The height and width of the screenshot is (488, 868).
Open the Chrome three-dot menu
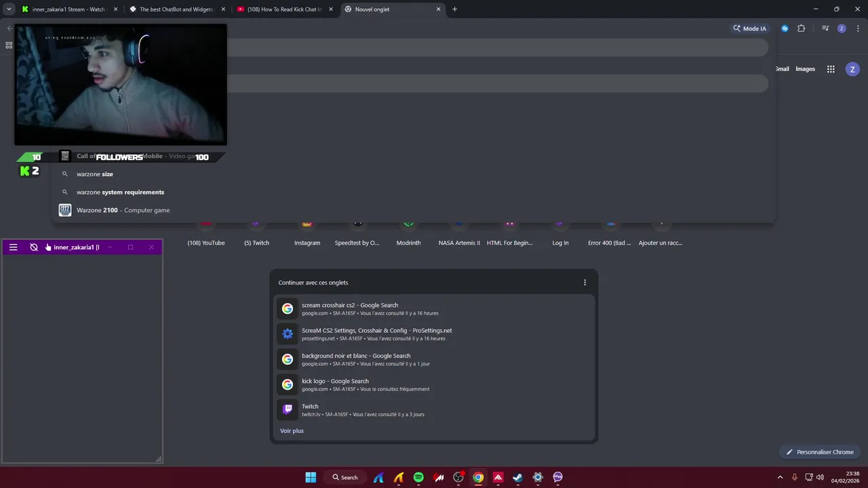856,28
